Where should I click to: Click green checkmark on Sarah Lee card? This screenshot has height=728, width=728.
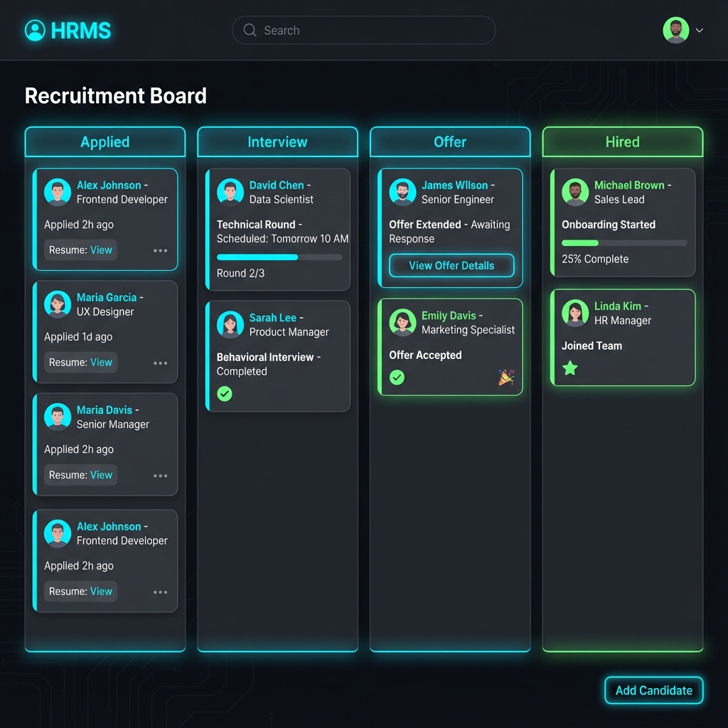click(x=225, y=393)
